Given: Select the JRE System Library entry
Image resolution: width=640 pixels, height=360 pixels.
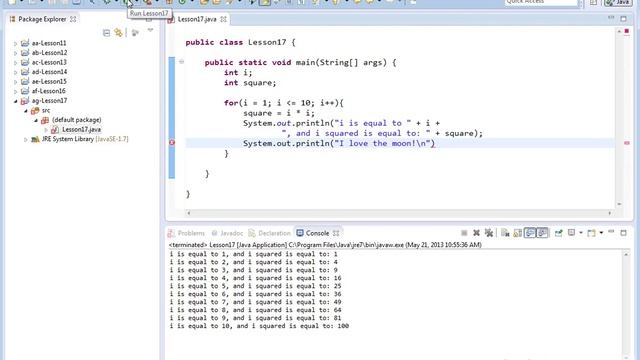Looking at the screenshot, I should [85, 139].
